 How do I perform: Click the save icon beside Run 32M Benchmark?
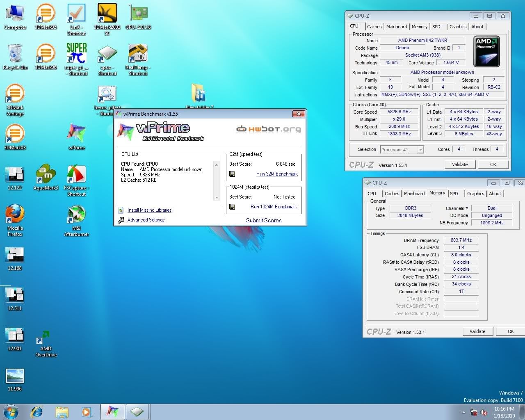click(x=232, y=174)
